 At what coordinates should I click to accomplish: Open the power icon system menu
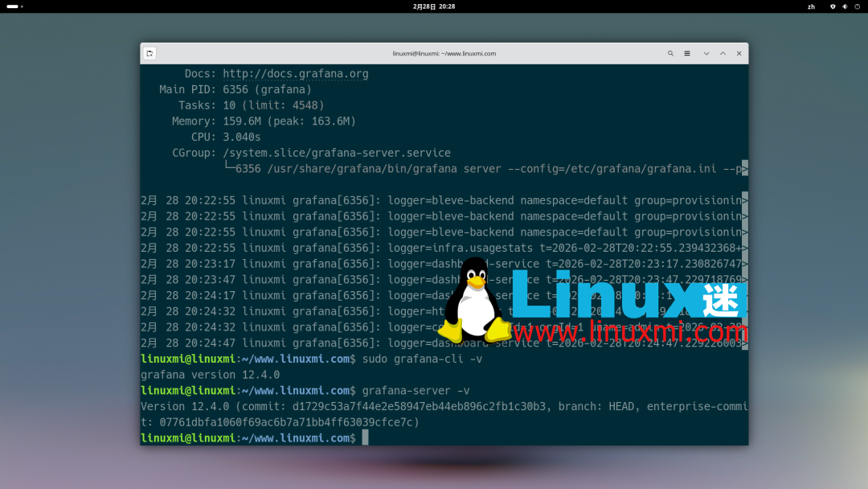tap(857, 6)
